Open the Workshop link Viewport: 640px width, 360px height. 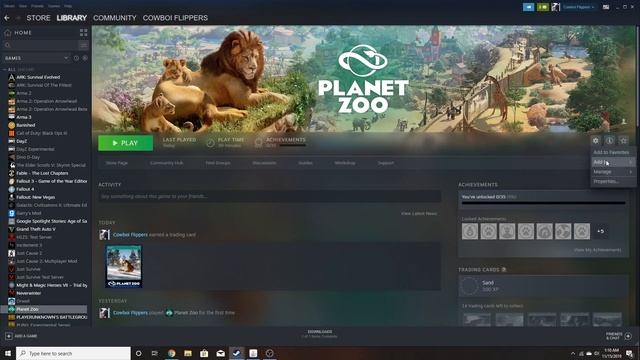[x=345, y=163]
